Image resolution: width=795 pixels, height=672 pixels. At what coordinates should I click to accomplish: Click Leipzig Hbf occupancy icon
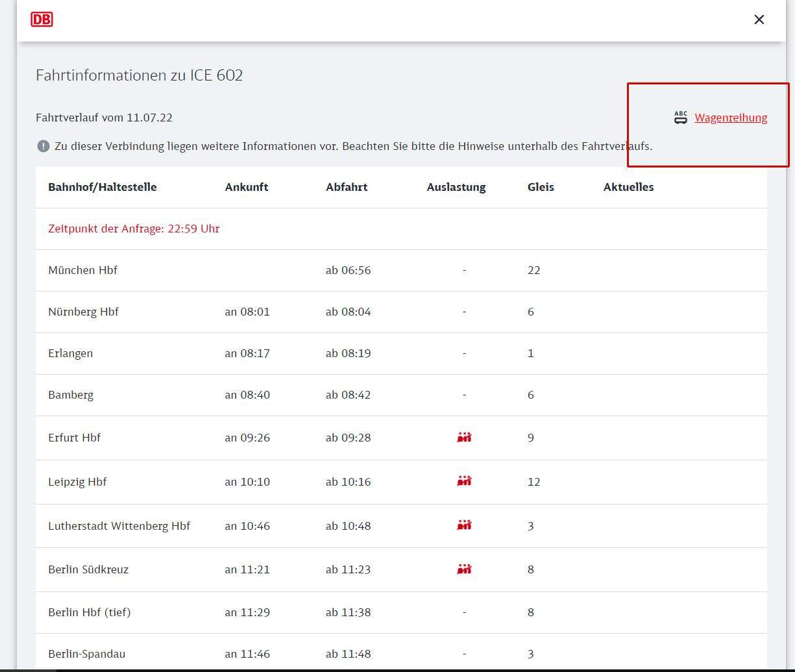tap(464, 481)
